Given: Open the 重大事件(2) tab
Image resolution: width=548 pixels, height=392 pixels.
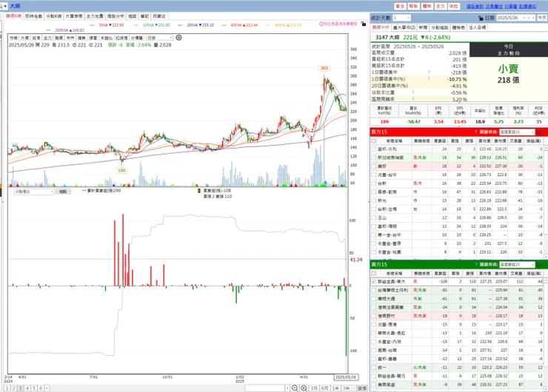Looking at the screenshot, I should (404, 27).
